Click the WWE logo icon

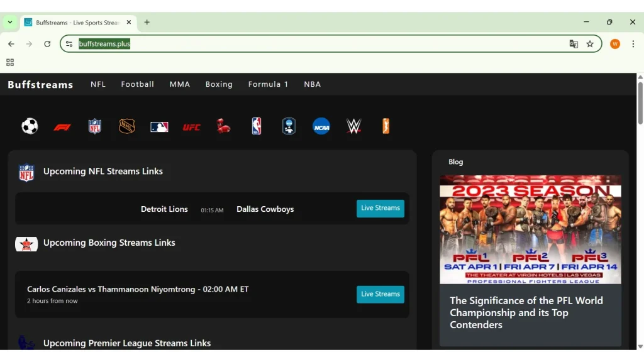[353, 126]
